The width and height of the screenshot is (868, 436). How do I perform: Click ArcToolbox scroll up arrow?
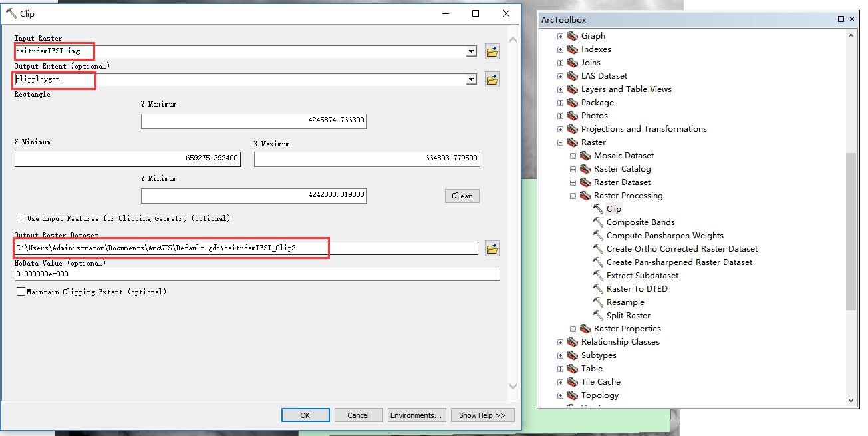pyautogui.click(x=851, y=36)
